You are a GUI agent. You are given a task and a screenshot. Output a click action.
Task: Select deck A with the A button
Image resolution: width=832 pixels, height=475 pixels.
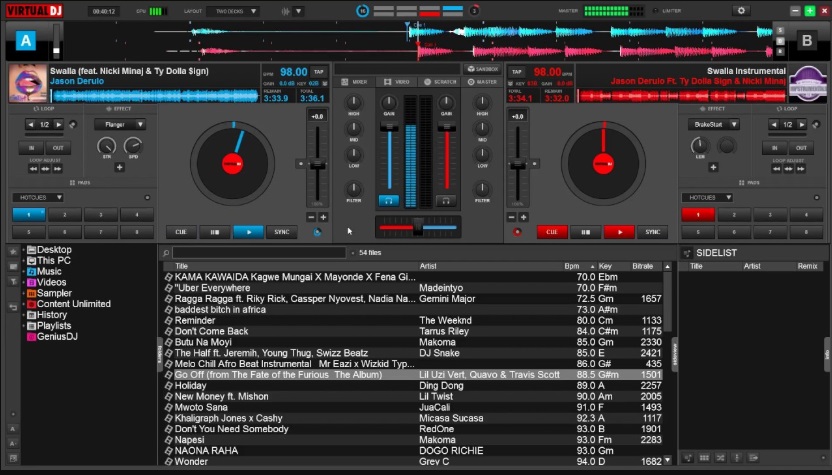[25, 40]
